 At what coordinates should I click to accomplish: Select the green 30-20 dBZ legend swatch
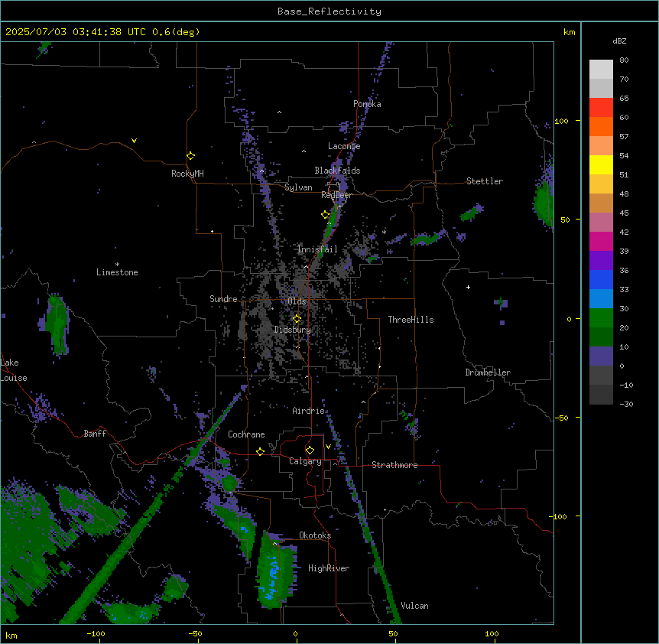pos(601,318)
